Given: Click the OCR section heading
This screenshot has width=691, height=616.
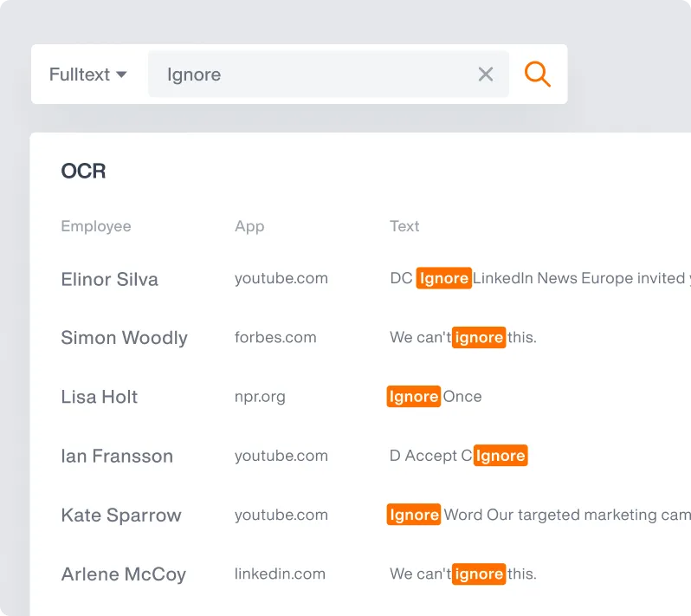Looking at the screenshot, I should pos(83,172).
